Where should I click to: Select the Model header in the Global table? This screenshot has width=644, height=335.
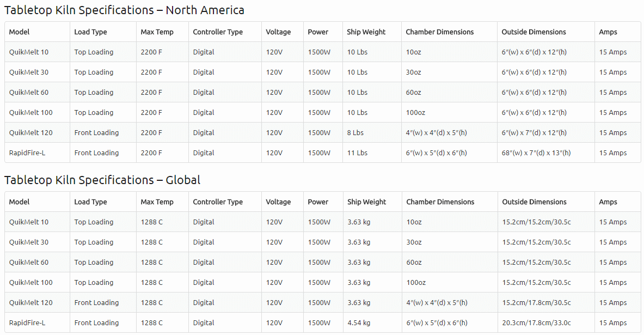coord(19,202)
